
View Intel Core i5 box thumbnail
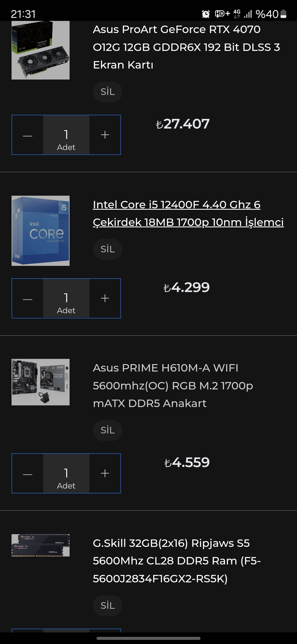pyautogui.click(x=40, y=231)
